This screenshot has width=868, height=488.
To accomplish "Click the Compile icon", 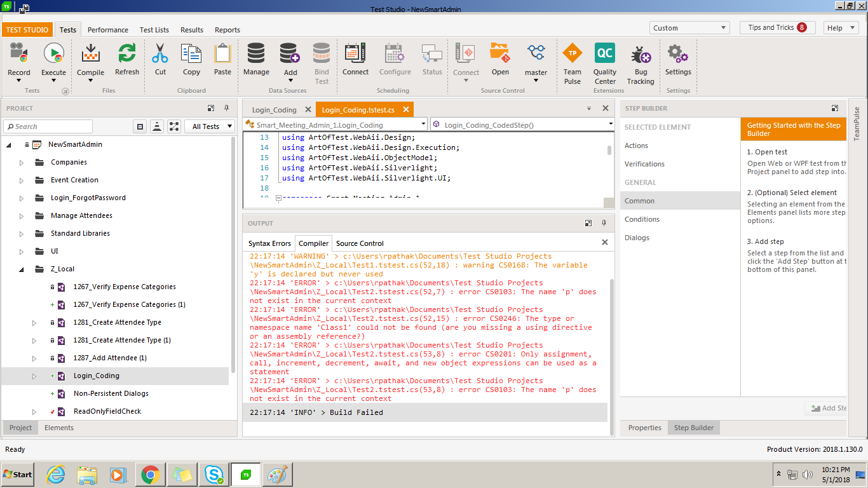I will coord(91,53).
